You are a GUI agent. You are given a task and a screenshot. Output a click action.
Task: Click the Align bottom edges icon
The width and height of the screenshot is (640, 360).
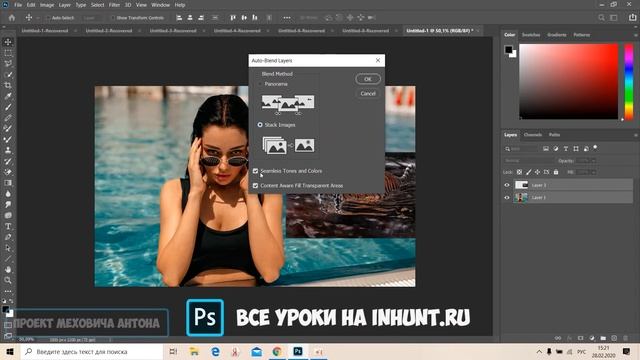point(255,18)
